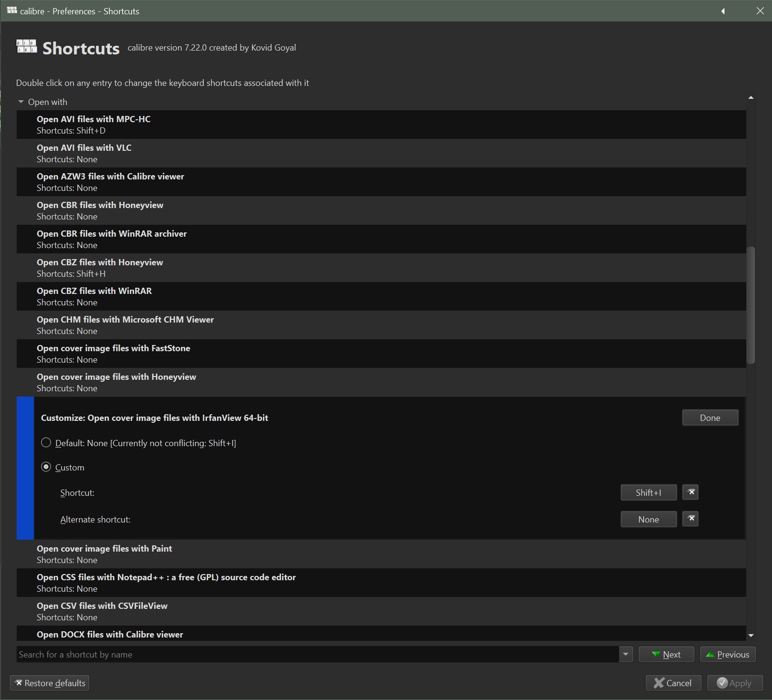The width and height of the screenshot is (772, 700).
Task: Select Open CHM files with Microsoft CHM Viewer
Action: tap(381, 325)
